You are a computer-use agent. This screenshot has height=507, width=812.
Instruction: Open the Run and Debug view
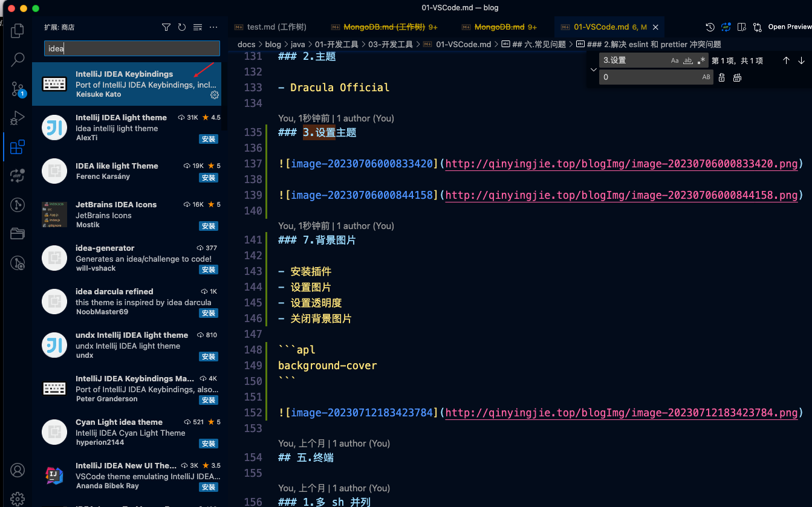click(18, 118)
